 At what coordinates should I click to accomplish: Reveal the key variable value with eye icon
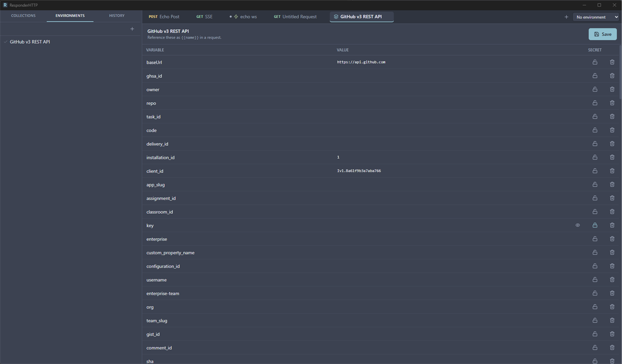(578, 225)
